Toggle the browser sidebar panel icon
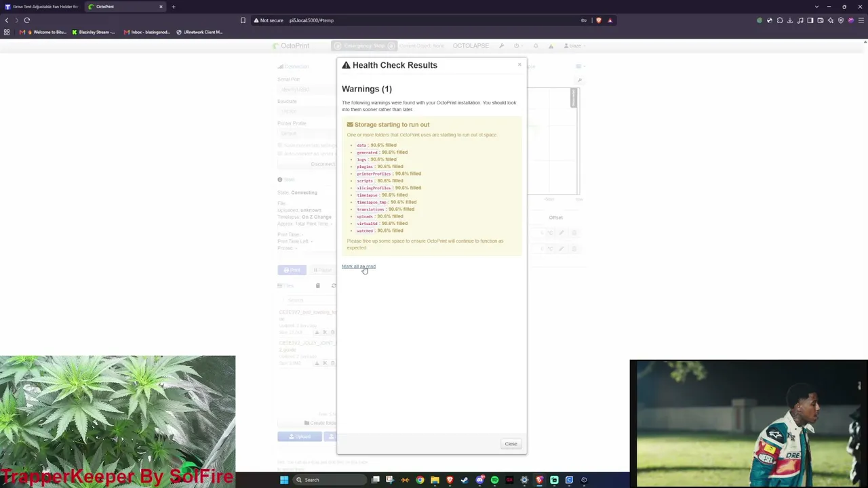Screen dimensions: 868x488 pos(810,20)
